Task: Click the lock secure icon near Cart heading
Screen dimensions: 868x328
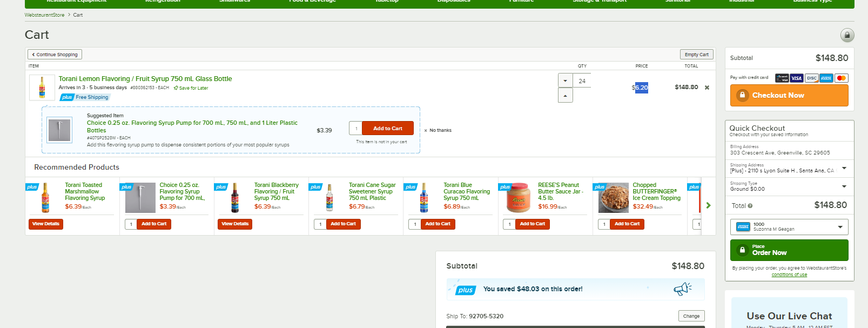Action: 847,35
